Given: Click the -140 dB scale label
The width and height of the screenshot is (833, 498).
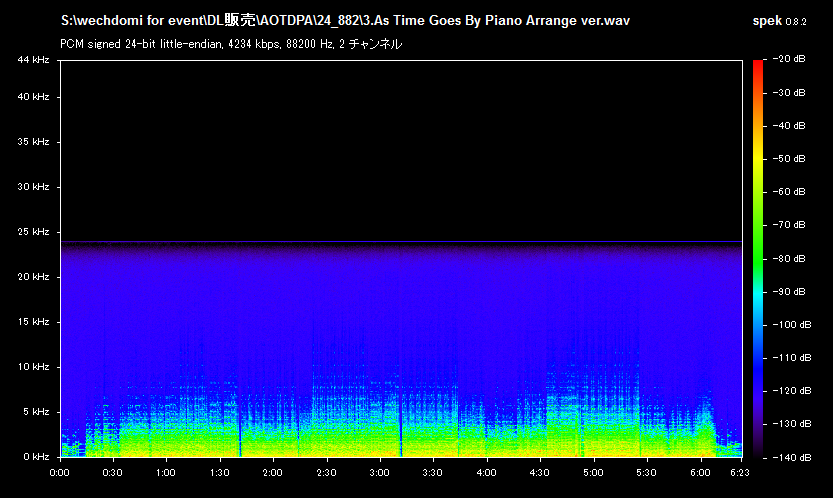Looking at the screenshot, I should [x=792, y=457].
